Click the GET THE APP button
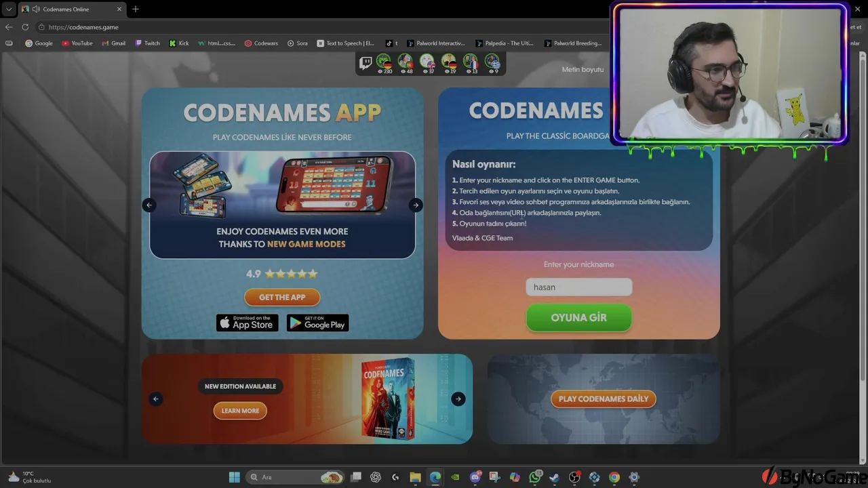The height and width of the screenshot is (488, 868). click(x=282, y=297)
